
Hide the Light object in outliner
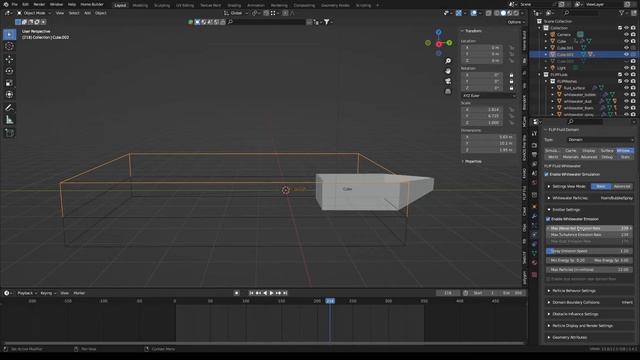point(626,68)
